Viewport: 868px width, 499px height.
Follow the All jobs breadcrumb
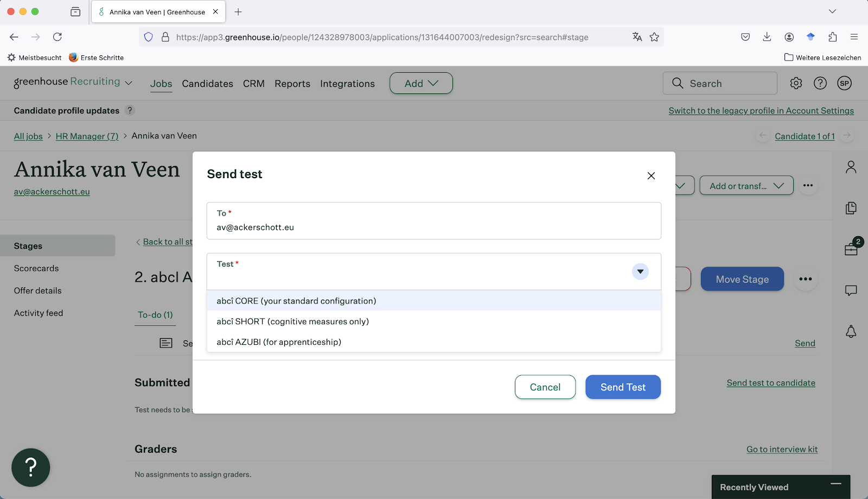[28, 136]
